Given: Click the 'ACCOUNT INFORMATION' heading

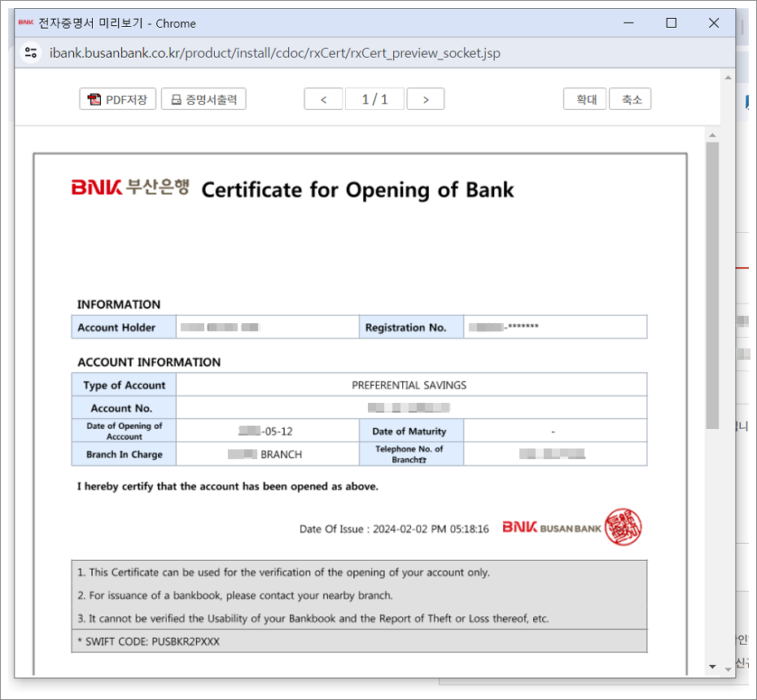Looking at the screenshot, I should click(x=149, y=362).
